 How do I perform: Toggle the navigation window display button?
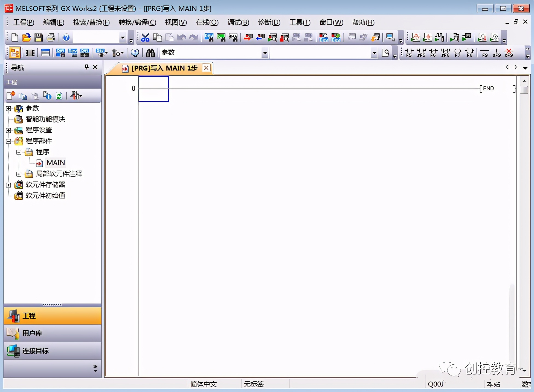pos(15,52)
